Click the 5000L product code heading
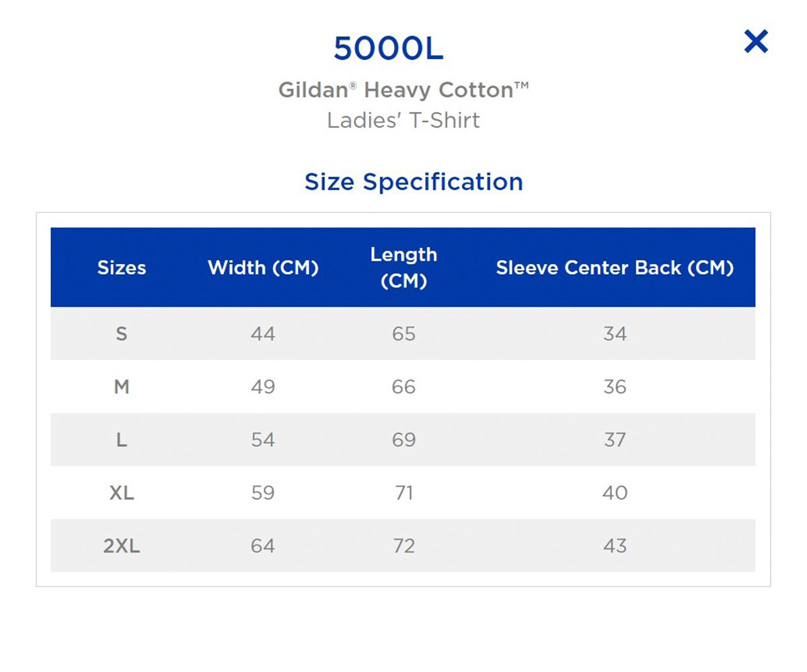Image resolution: width=807 pixels, height=672 pixels. pos(389,49)
